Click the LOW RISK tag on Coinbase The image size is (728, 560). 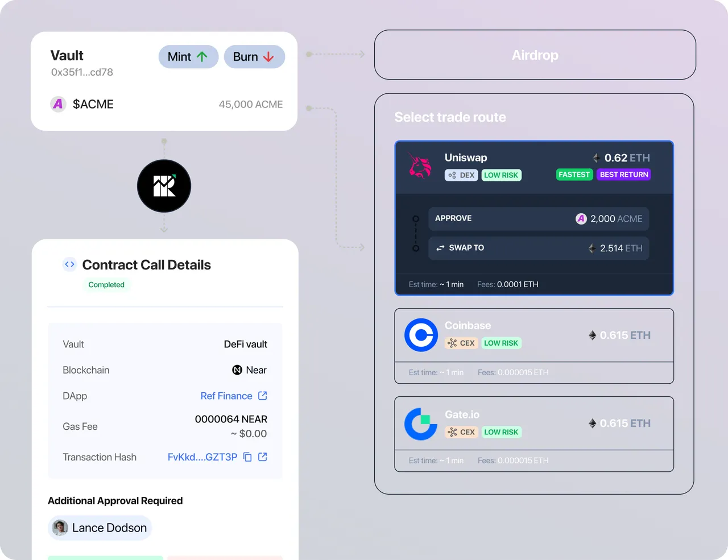[x=501, y=343]
